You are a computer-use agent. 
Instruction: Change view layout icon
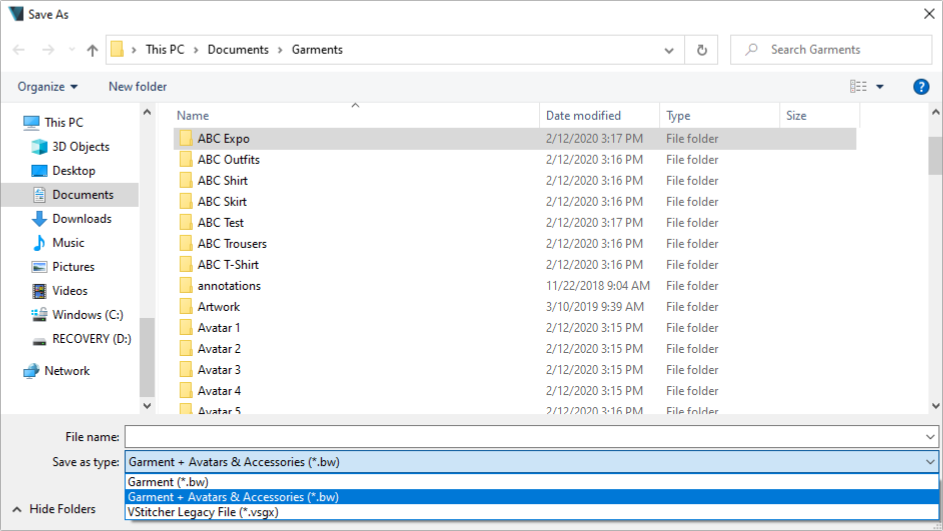pyautogui.click(x=858, y=87)
